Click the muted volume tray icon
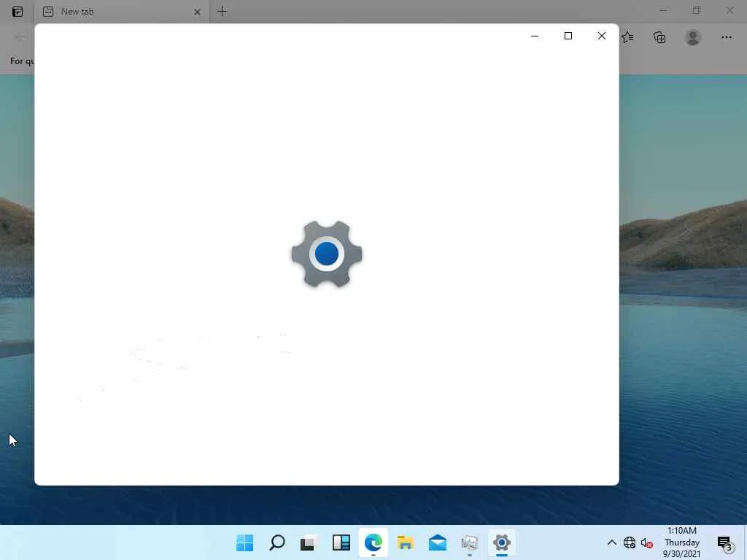Viewport: 747px width, 560px height. tap(646, 542)
